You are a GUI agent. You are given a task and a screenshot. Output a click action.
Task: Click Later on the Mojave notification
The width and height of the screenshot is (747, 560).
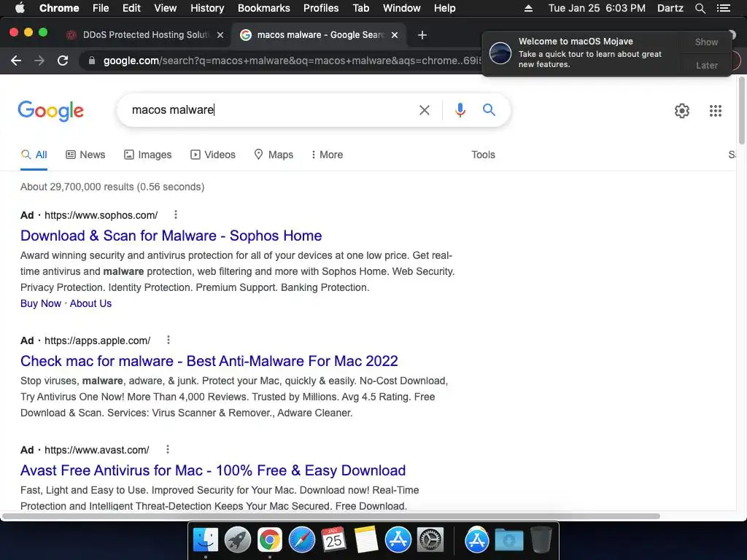[706, 65]
